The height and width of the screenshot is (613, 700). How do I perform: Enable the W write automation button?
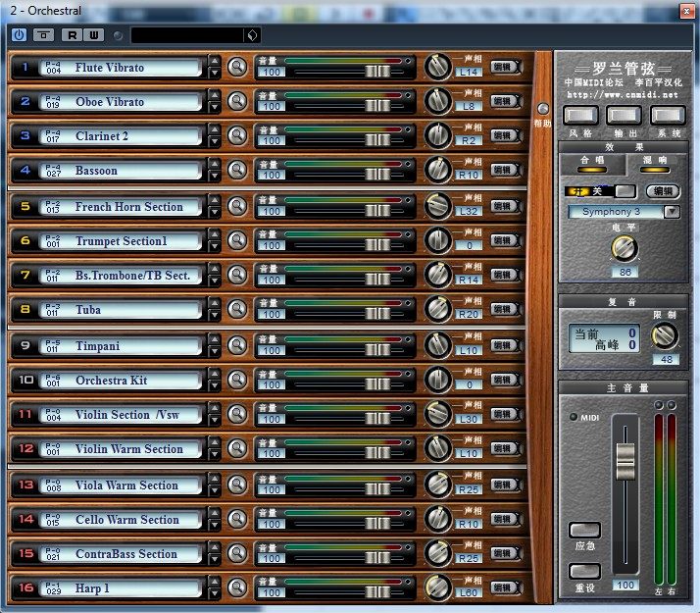(93, 34)
